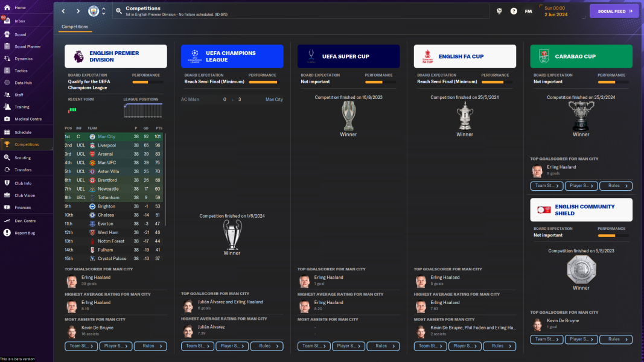Open Tactics from the sidebar
The image size is (644, 362).
[x=21, y=71]
